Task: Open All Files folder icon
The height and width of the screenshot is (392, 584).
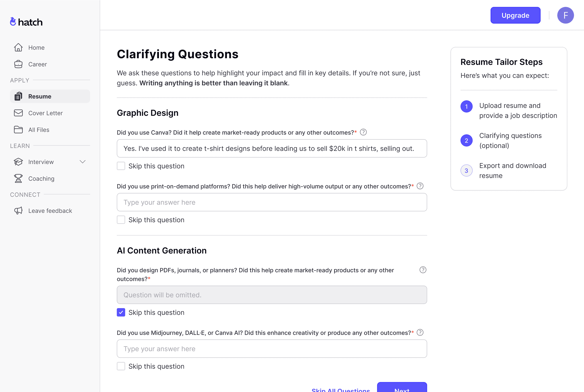Action: (x=18, y=130)
